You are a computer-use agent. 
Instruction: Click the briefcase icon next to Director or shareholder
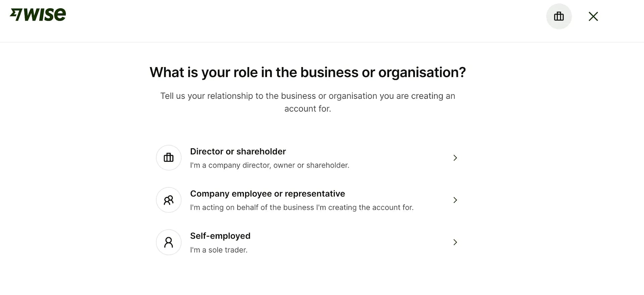point(168,158)
